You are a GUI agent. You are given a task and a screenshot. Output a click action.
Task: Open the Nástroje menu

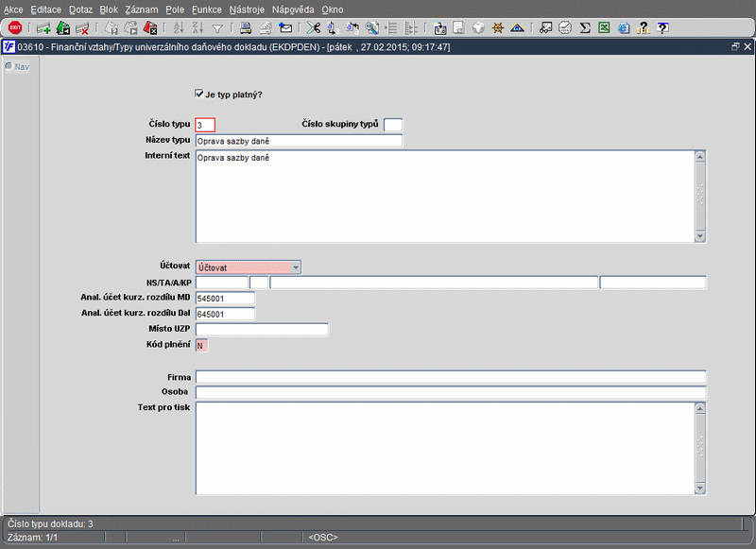coord(247,9)
